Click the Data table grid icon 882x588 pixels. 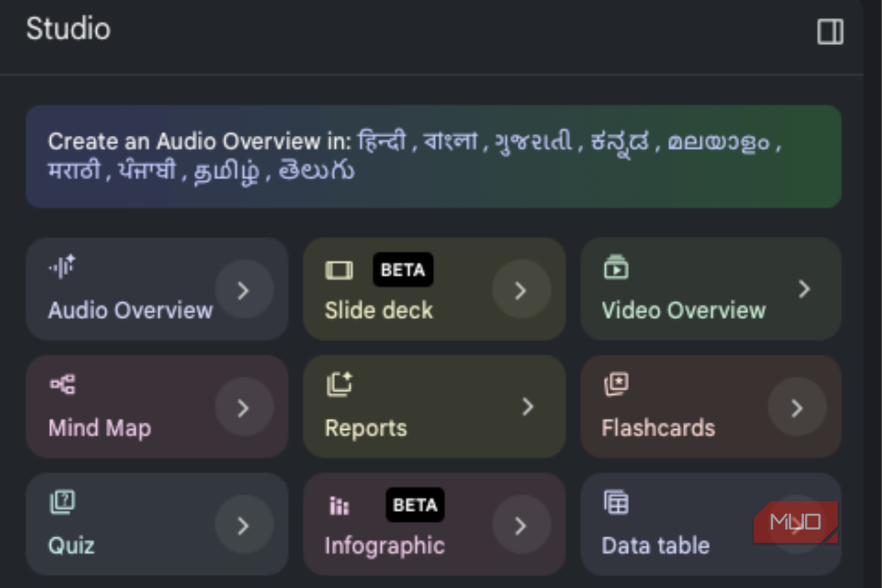616,502
